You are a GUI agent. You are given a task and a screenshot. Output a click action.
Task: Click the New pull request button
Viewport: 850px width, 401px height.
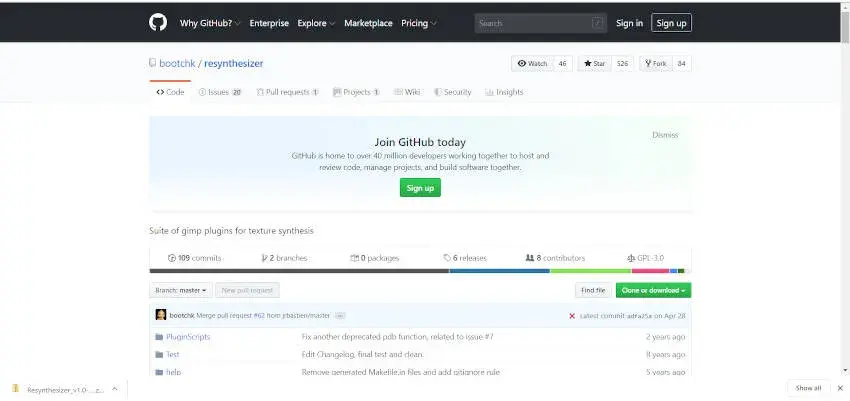tap(247, 290)
